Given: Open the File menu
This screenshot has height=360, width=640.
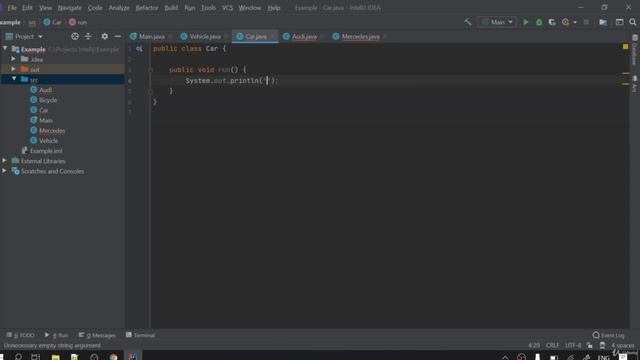Looking at the screenshot, I should tap(12, 8).
